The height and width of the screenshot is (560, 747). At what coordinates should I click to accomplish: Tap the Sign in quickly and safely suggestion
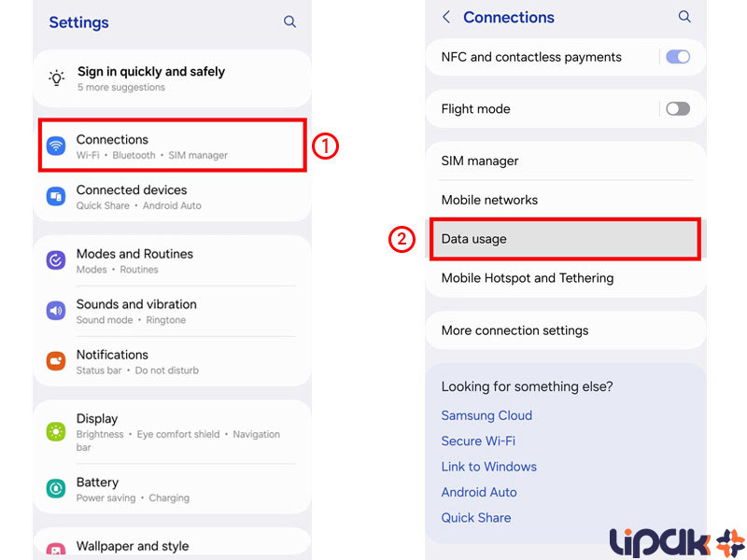point(172,78)
